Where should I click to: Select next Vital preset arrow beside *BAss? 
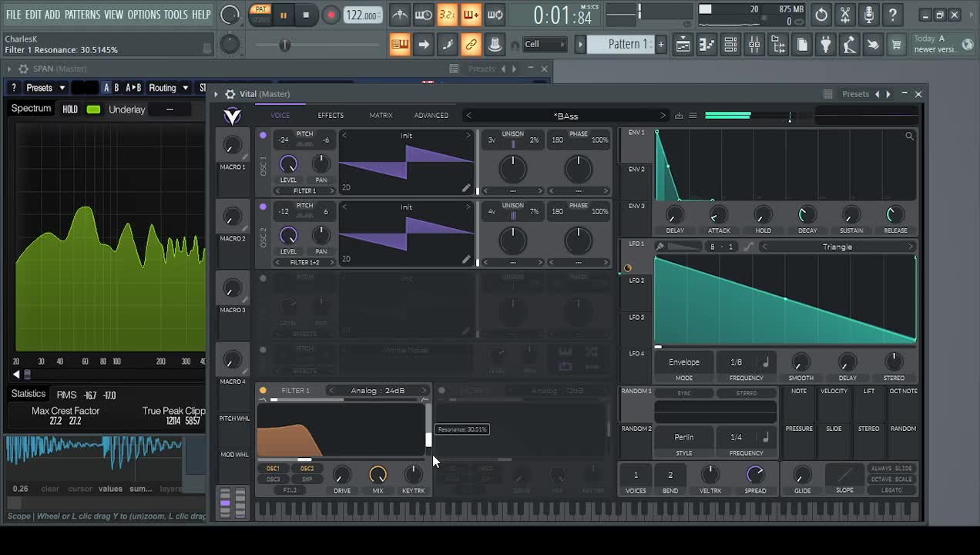click(662, 116)
